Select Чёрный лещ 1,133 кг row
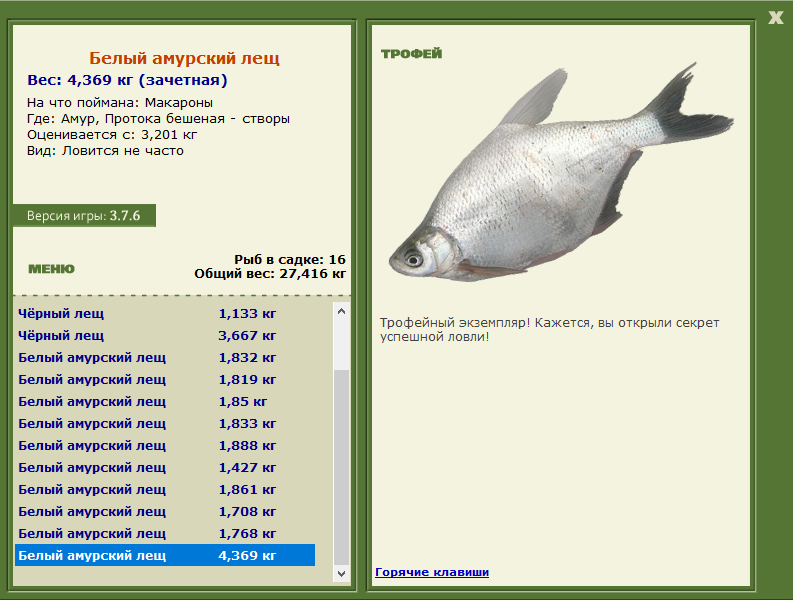Screen dimensions: 793x600 (x=165, y=314)
